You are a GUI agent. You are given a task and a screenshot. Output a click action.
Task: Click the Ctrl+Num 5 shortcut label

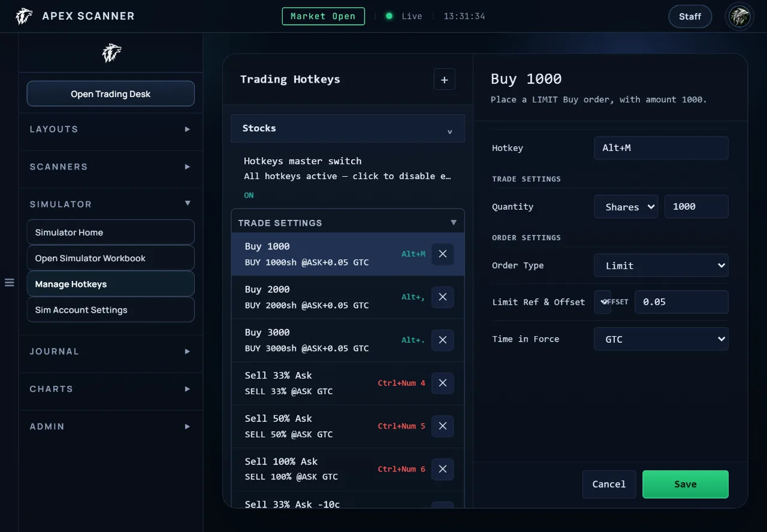tap(401, 427)
